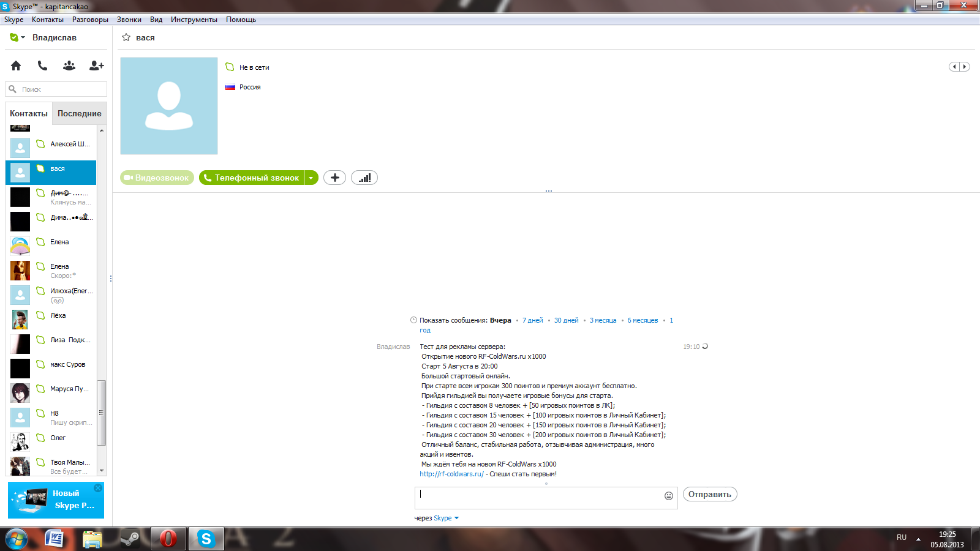Open the rf-coldwars.ru link

[x=451, y=474]
